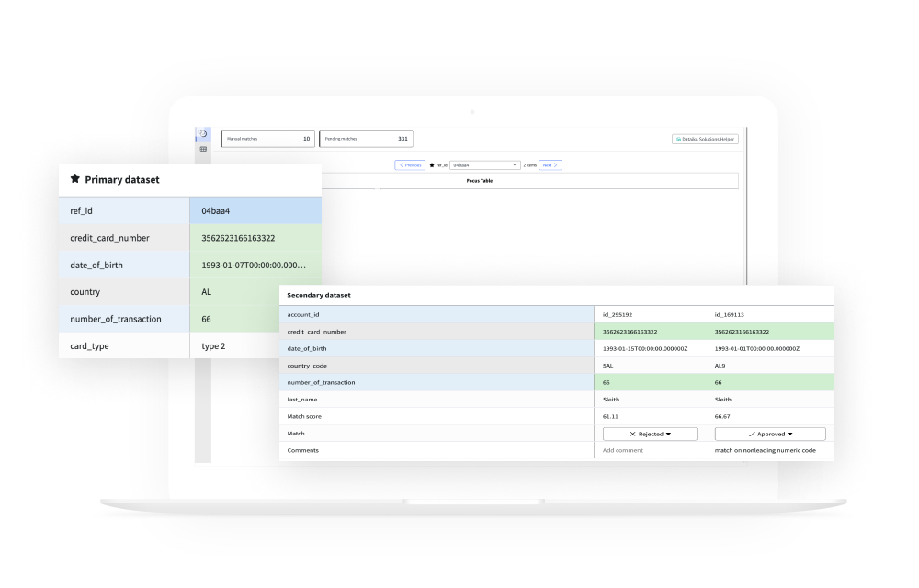
Task: Click the card_type label
Action: pos(89,346)
